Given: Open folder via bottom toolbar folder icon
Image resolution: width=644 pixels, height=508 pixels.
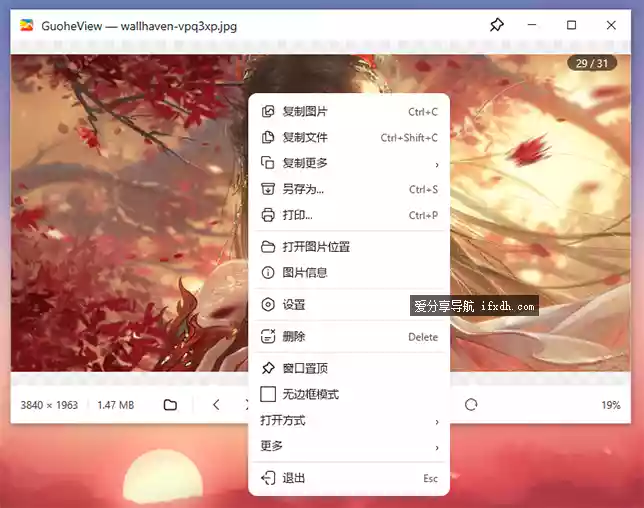Looking at the screenshot, I should (x=170, y=405).
